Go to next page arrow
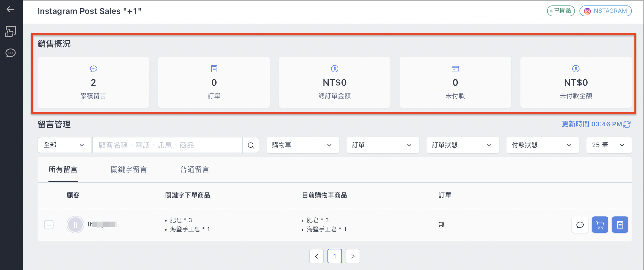 pyautogui.click(x=353, y=256)
